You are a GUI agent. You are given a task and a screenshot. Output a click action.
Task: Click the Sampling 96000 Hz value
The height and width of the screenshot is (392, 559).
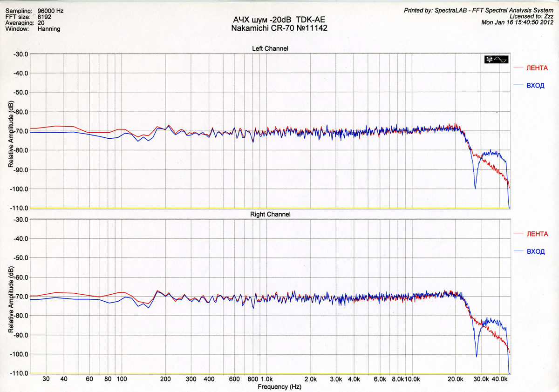[48, 10]
